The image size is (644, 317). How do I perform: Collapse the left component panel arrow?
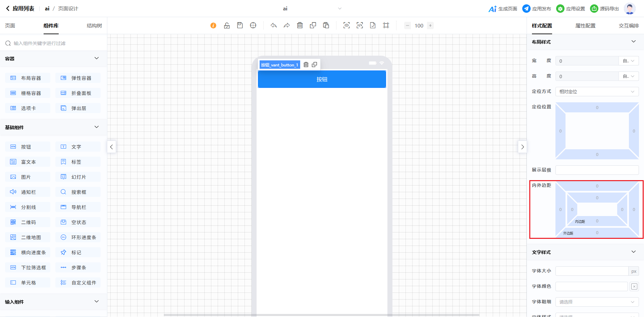click(111, 147)
